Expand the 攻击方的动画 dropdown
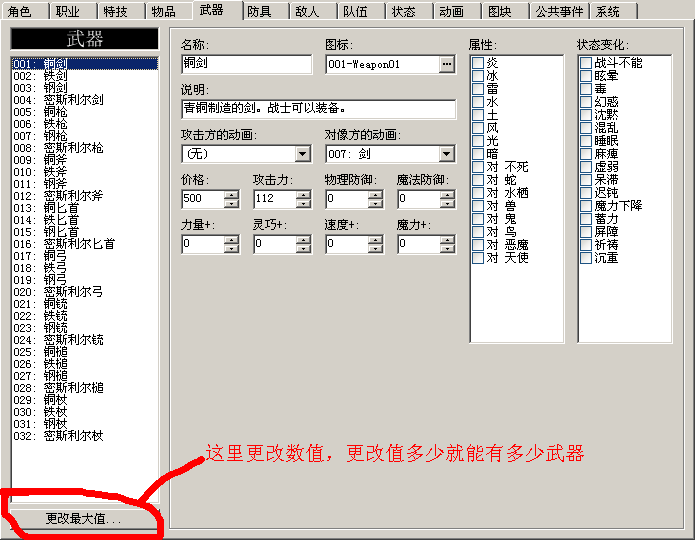Screen dimensions: 695x540 303,154
